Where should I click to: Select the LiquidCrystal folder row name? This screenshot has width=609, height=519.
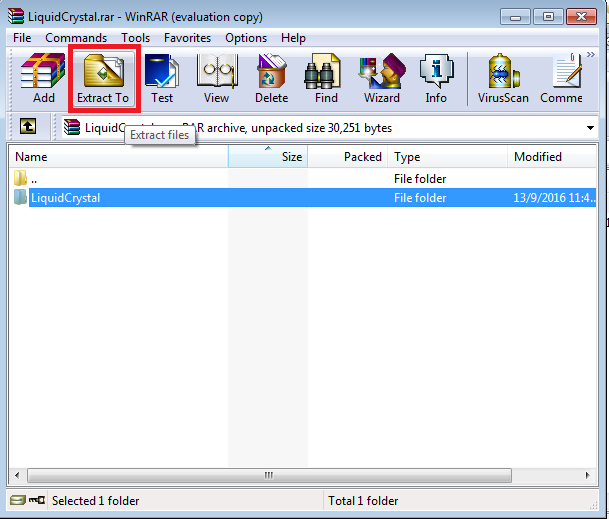pyautogui.click(x=66, y=198)
